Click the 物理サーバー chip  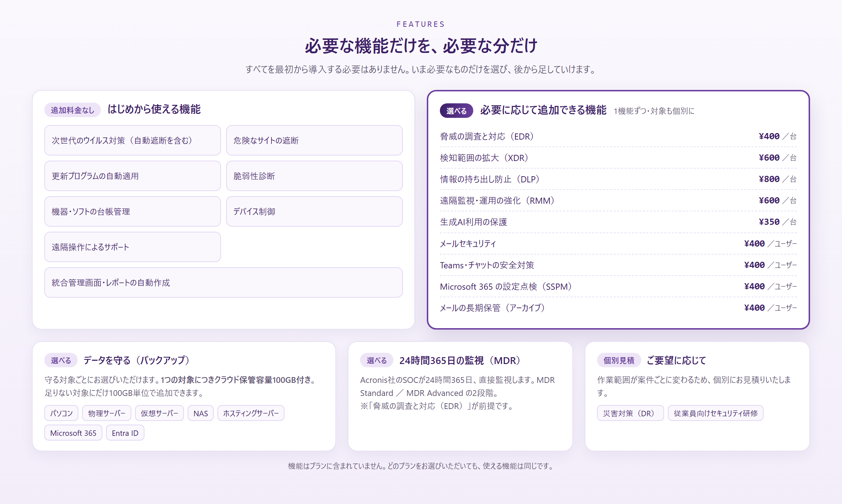point(107,413)
